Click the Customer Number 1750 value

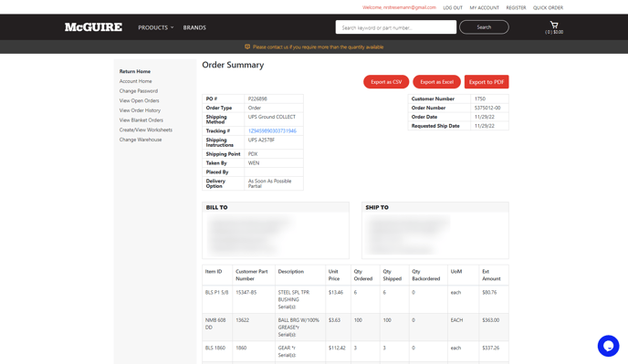480,99
